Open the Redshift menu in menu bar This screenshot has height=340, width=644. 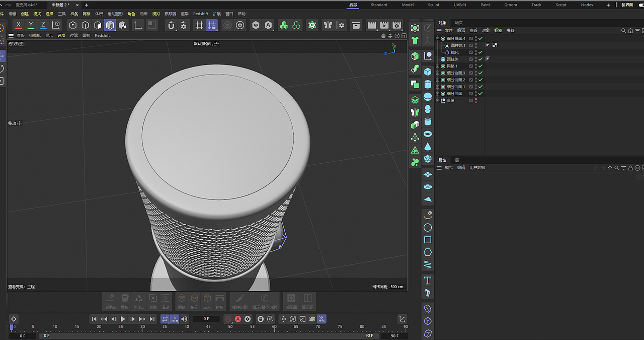[200, 14]
